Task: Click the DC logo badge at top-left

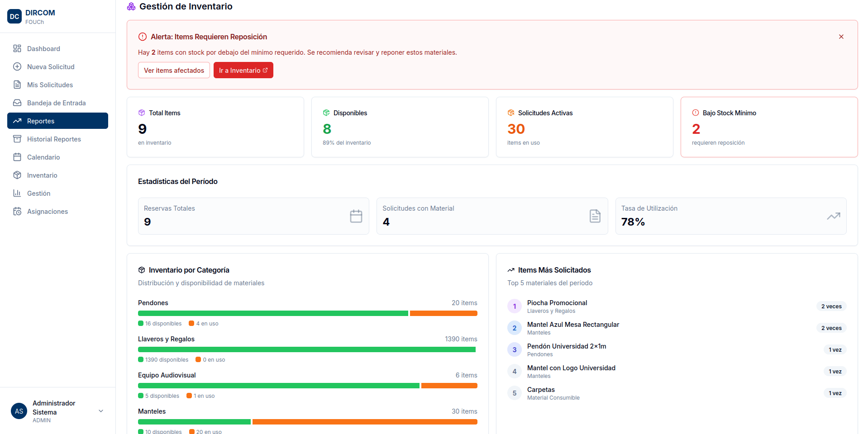Action: [14, 16]
